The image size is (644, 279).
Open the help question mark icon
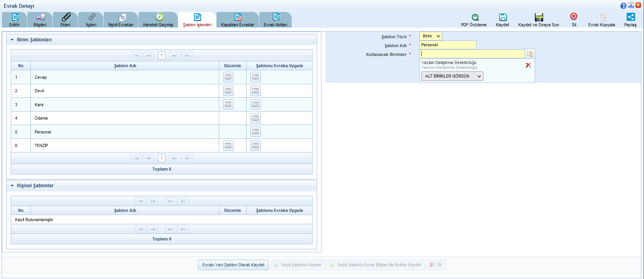click(623, 6)
